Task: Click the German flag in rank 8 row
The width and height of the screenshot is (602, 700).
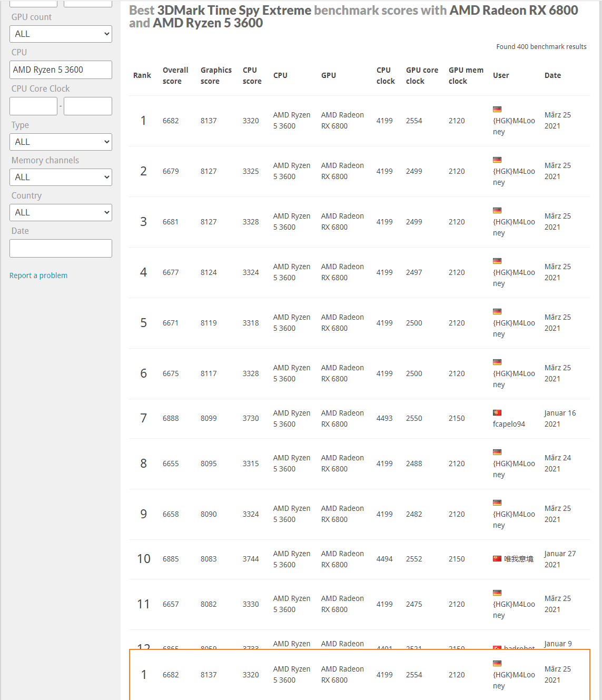Action: point(497,452)
